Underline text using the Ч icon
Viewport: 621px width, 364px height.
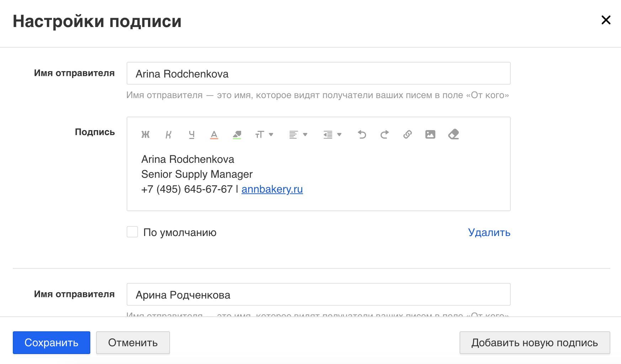pyautogui.click(x=191, y=134)
